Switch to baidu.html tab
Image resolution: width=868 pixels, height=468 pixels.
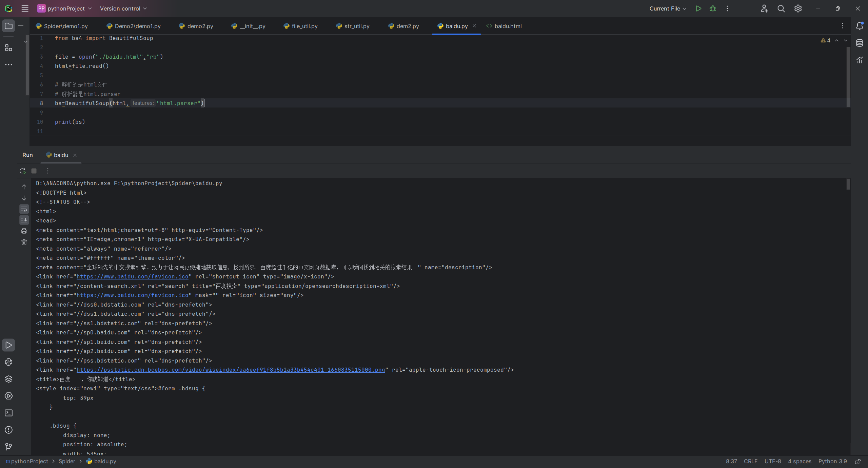click(x=504, y=26)
